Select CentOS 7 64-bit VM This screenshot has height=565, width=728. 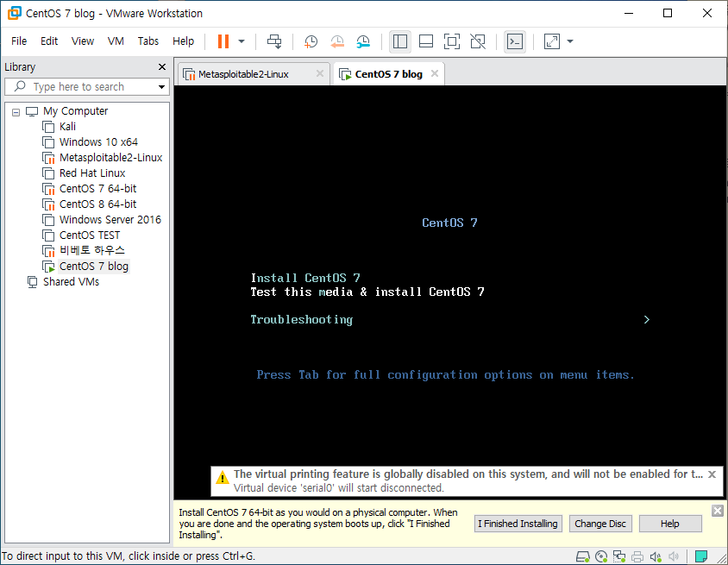pos(98,189)
